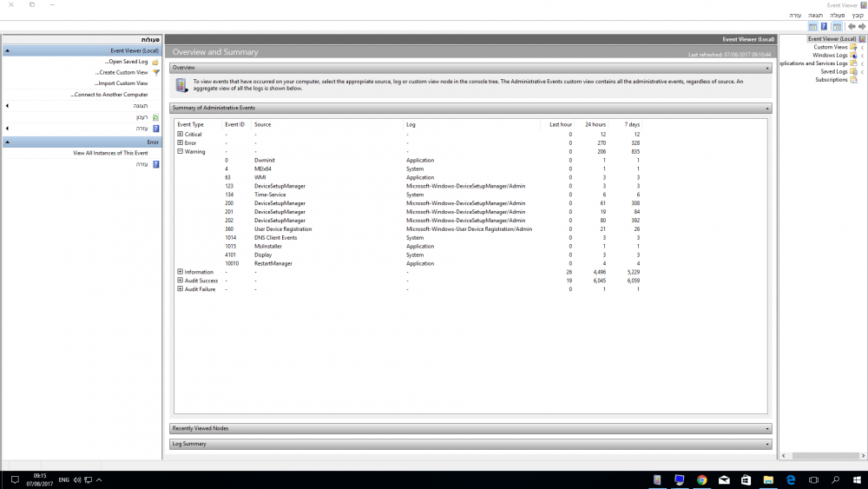Click the Applications and Services Logs folder icon
This screenshot has width=868, height=489.
(x=853, y=63)
